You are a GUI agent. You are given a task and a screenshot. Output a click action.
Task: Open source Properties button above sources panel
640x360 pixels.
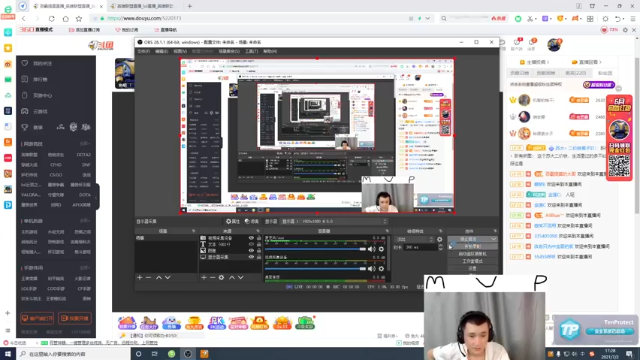click(233, 221)
